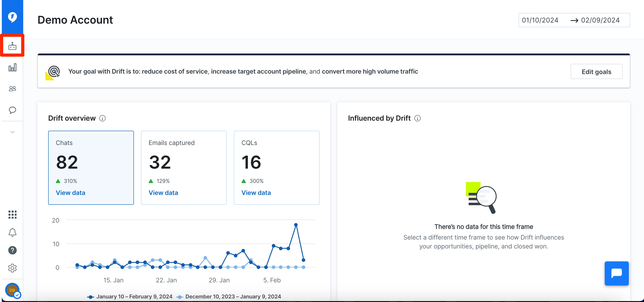Click the '5. Feb' axis label
Viewport: 644px width, 302px height.
point(272,280)
